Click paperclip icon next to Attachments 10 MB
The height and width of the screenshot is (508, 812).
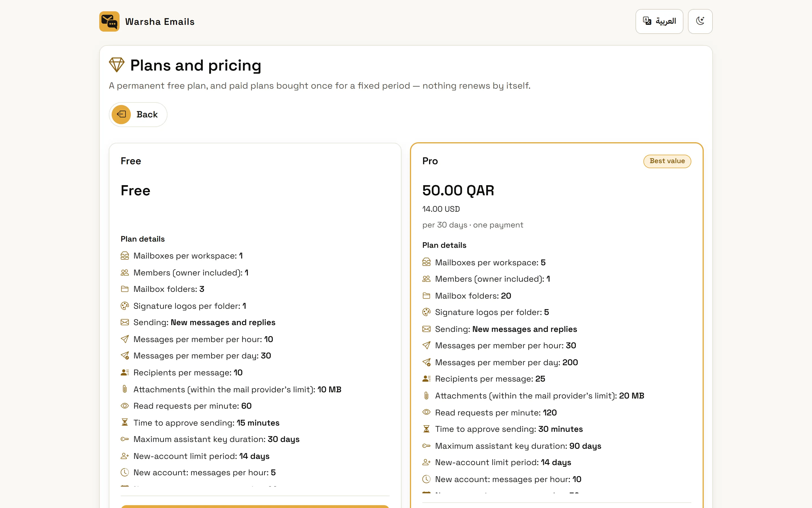125,389
